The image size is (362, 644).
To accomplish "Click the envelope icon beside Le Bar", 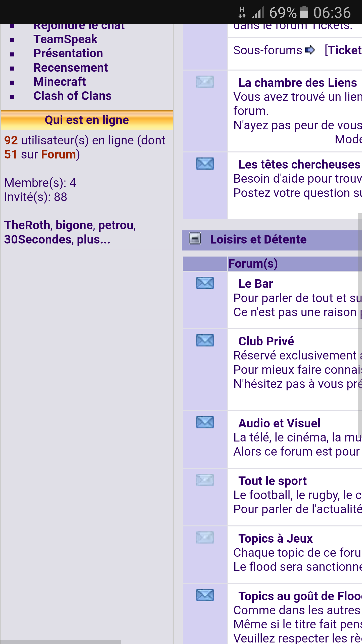I will [x=205, y=283].
